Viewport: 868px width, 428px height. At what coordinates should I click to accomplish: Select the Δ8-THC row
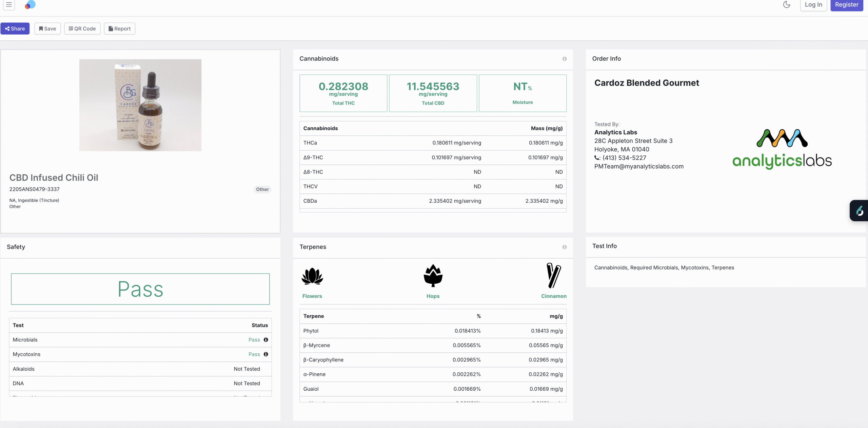(x=433, y=172)
